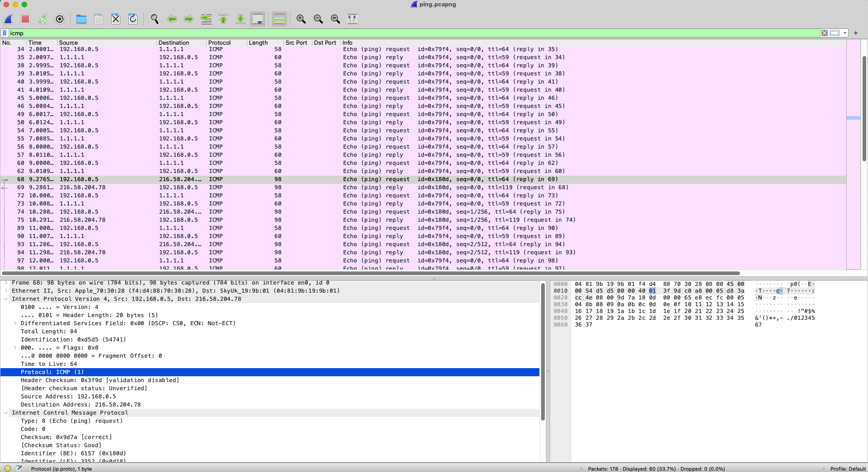Viewport: 868px width, 472px height.
Task: Reload this capture file
Action: 132,19
